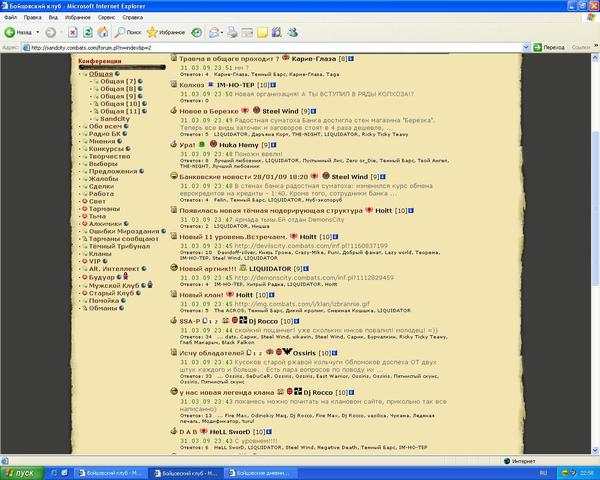
Task: Open the Обманы conference
Action: click(x=103, y=308)
